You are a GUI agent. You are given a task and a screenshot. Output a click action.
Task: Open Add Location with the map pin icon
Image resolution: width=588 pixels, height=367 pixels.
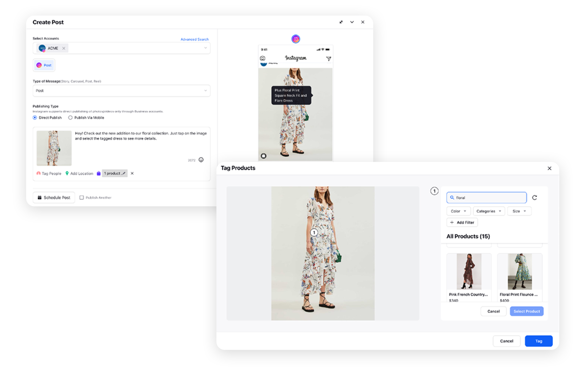pos(67,173)
